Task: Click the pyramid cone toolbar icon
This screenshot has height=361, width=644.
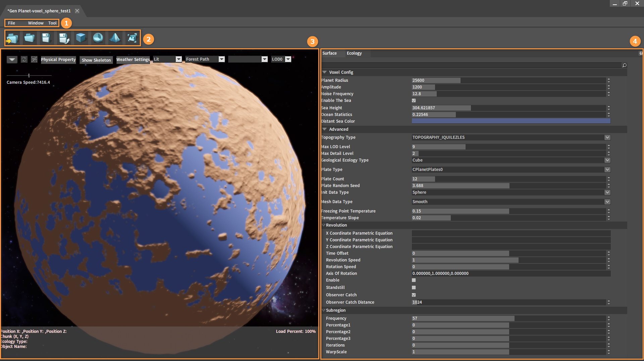Action: point(115,38)
